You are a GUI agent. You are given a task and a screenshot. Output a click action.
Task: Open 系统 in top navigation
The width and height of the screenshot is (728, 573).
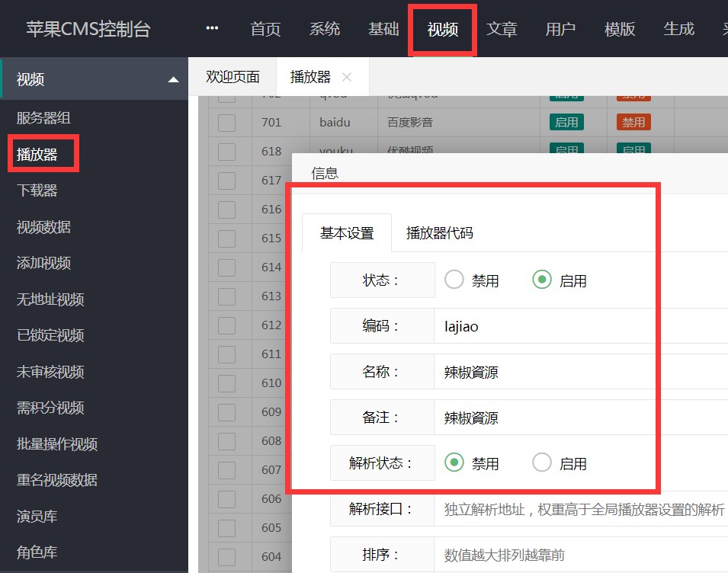[325, 29]
